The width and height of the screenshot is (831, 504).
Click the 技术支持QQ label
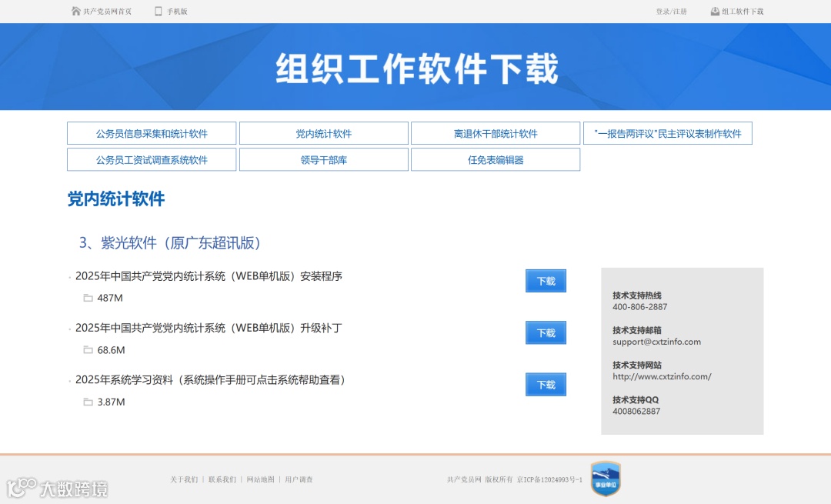click(x=636, y=399)
